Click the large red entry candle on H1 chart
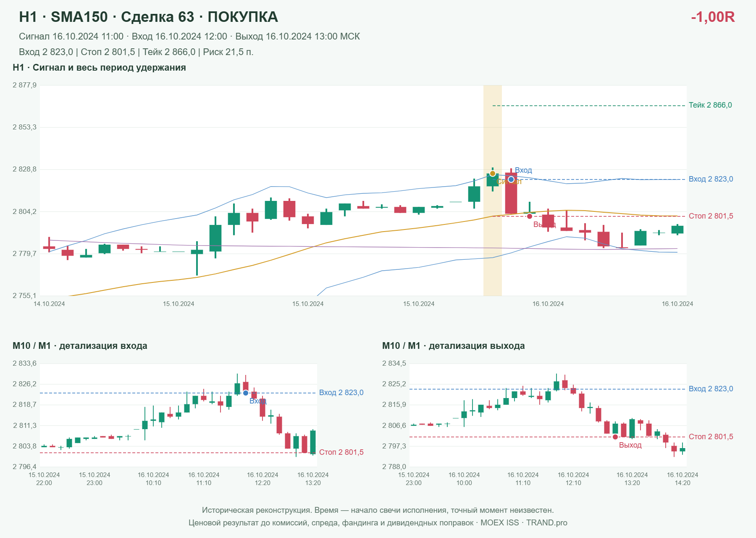This screenshot has width=756, height=538. 511,193
